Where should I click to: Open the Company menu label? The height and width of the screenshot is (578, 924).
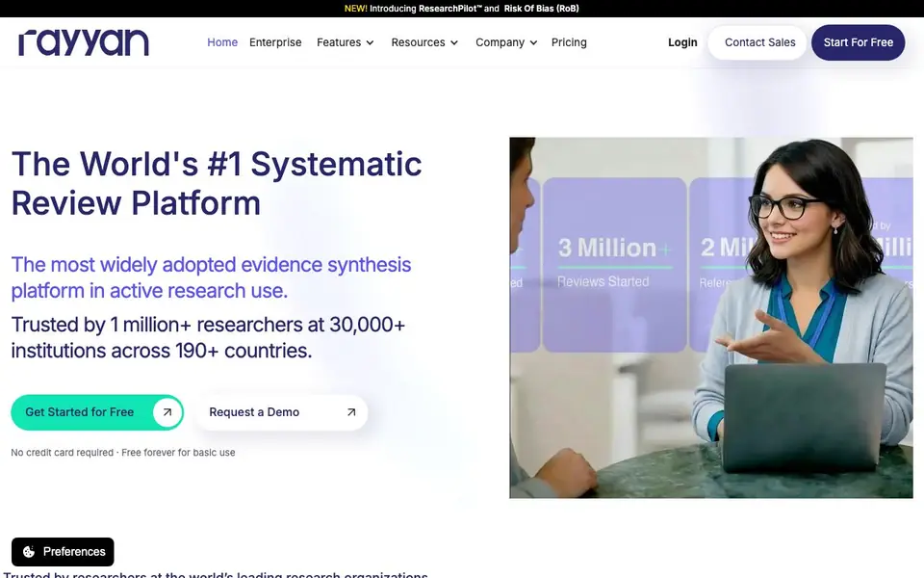[x=500, y=42]
